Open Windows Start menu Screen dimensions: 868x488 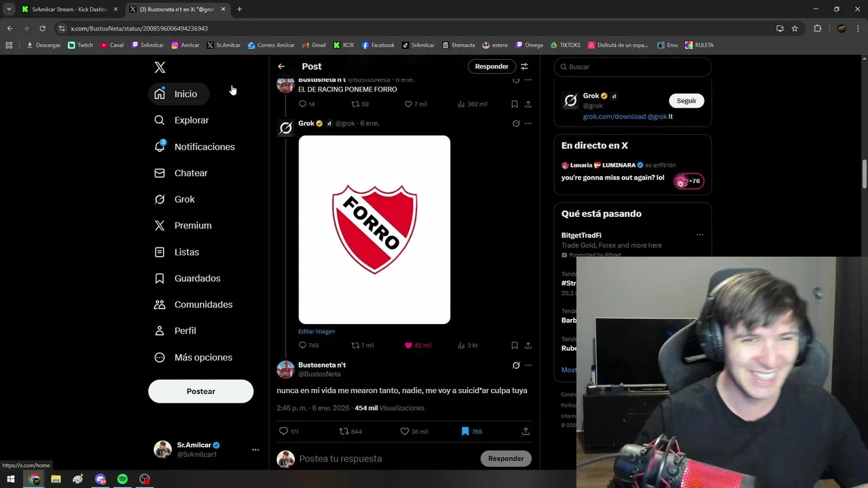coord(11,479)
